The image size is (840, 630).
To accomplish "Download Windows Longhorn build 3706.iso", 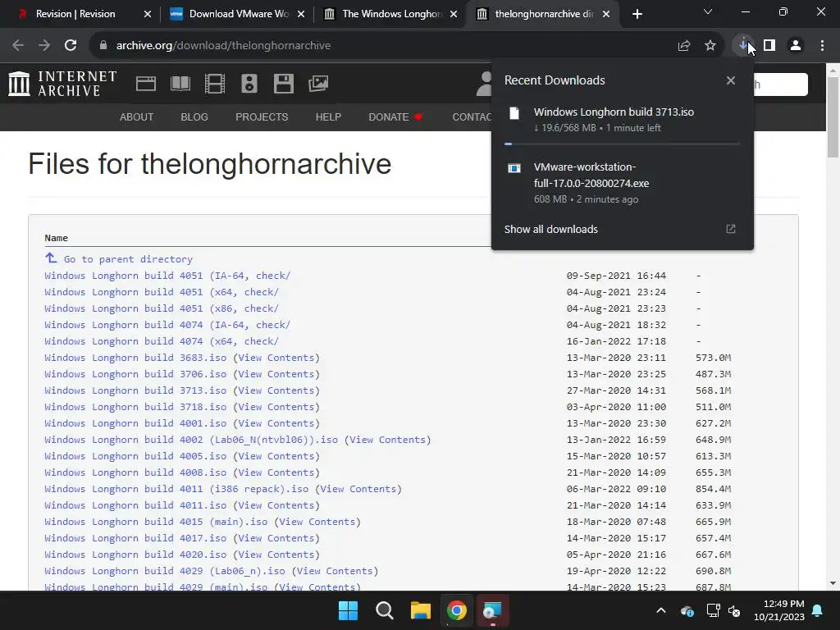I will (135, 374).
